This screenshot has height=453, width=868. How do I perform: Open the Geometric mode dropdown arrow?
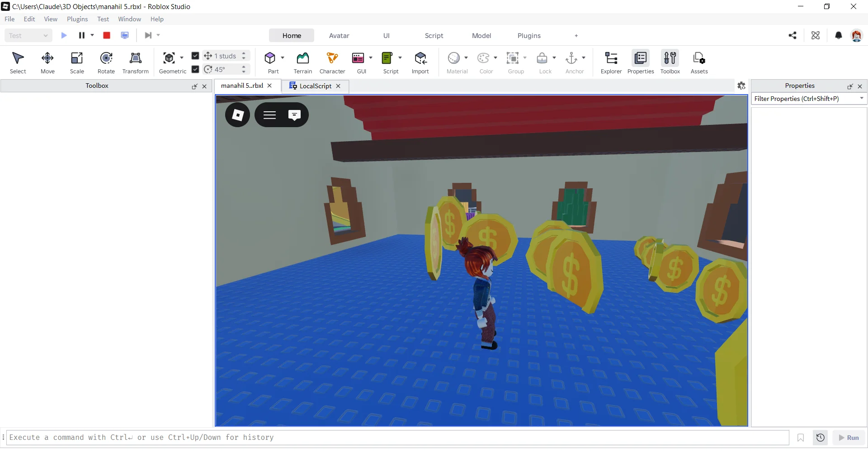(x=182, y=58)
